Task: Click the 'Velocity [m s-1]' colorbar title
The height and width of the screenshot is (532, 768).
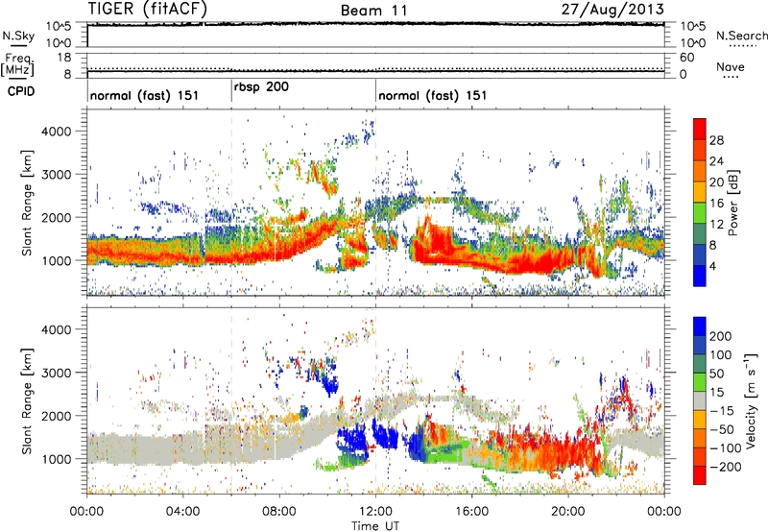Action: click(752, 400)
